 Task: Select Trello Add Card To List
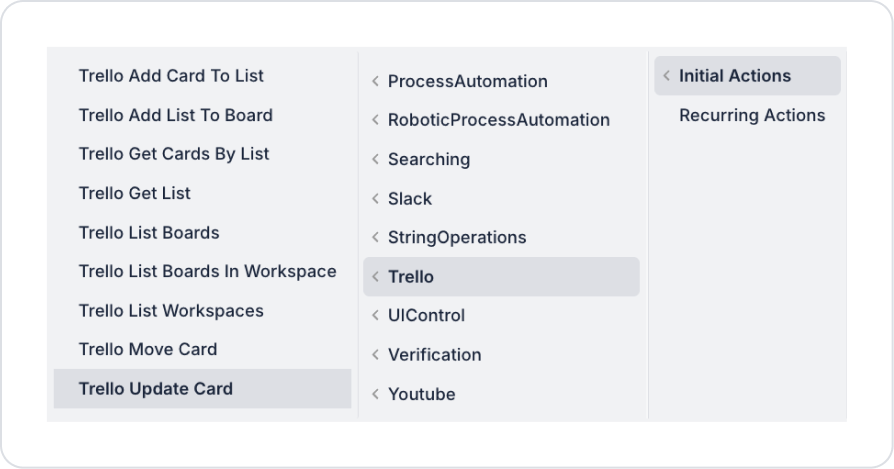(171, 76)
